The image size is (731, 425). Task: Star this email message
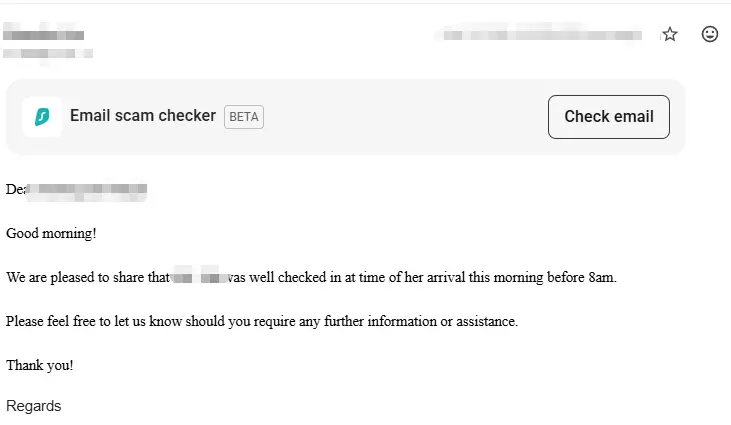(x=670, y=35)
